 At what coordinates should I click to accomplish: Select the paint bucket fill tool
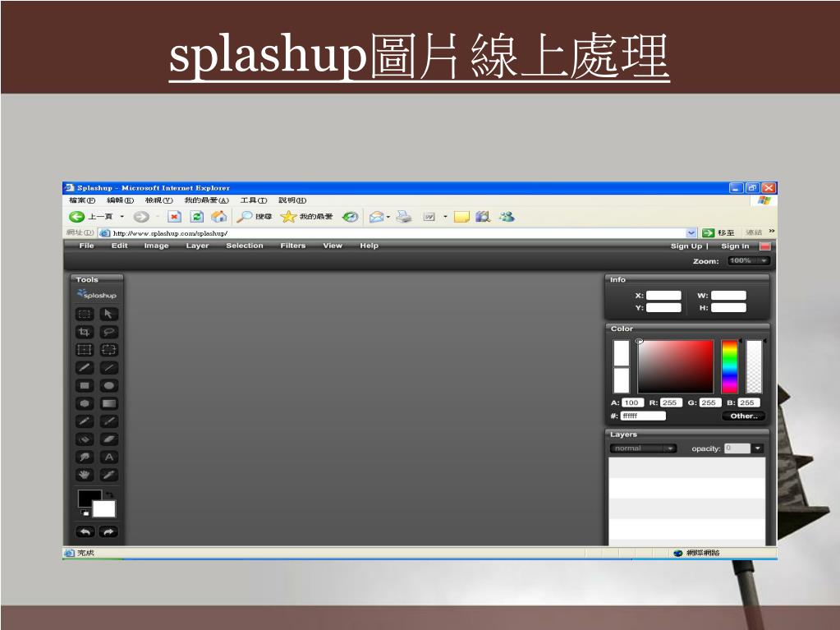85,439
